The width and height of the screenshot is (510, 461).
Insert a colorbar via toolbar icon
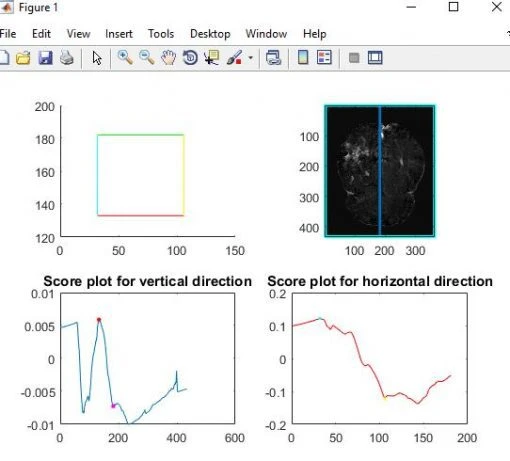[303, 57]
